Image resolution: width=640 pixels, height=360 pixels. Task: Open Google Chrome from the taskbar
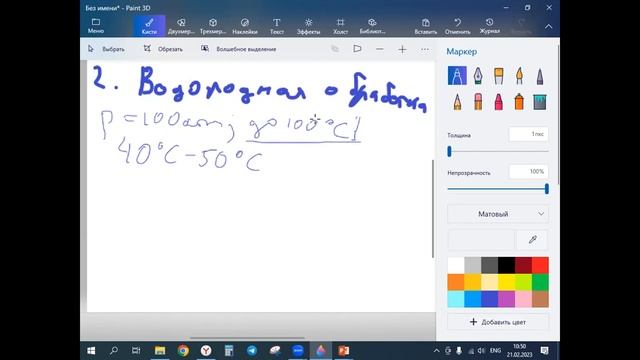pos(183,351)
